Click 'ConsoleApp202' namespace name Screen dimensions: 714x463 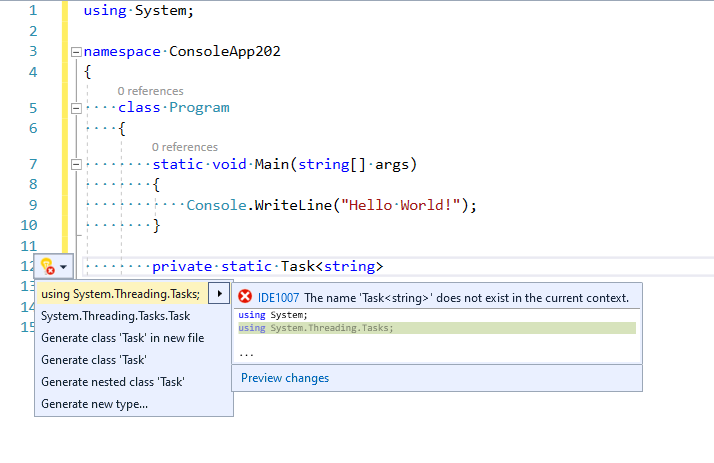pos(224,51)
